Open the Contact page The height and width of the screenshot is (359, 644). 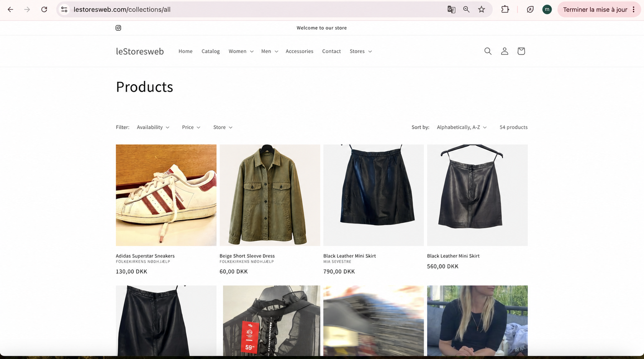pos(331,51)
